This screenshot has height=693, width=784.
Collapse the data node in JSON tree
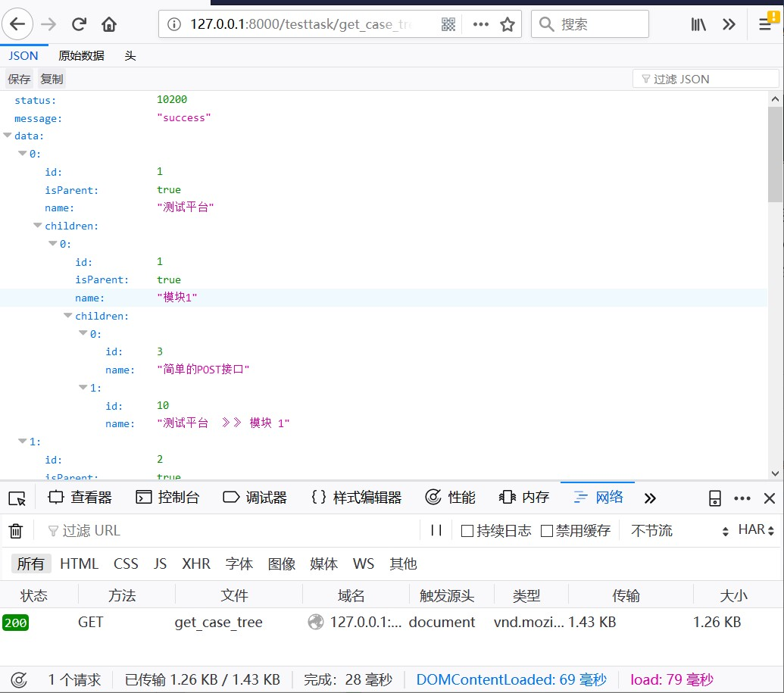click(x=8, y=136)
